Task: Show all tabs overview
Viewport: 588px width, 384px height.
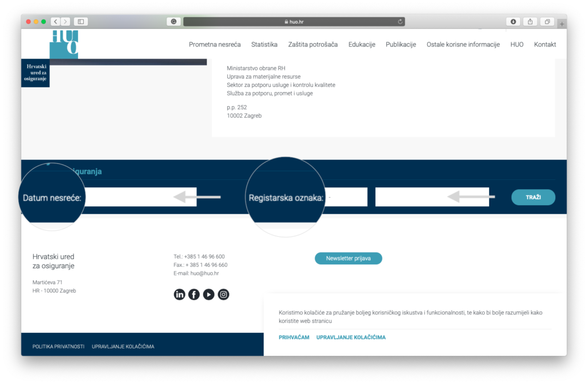Action: 547,22
